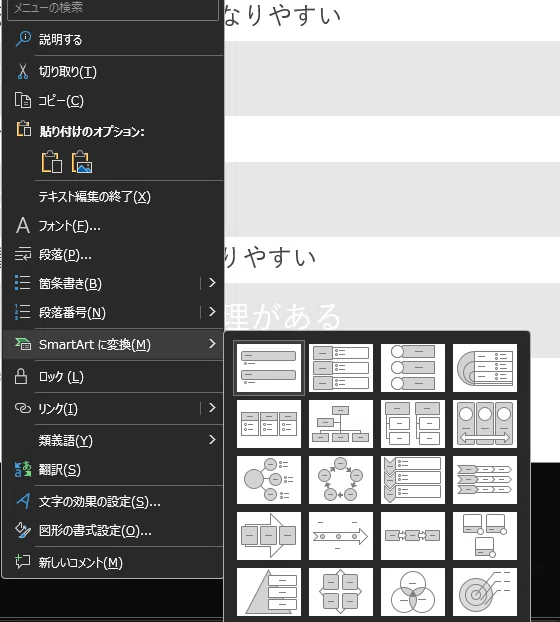560x622 pixels.
Task: Click the コピー icon
Action: pos(23,100)
